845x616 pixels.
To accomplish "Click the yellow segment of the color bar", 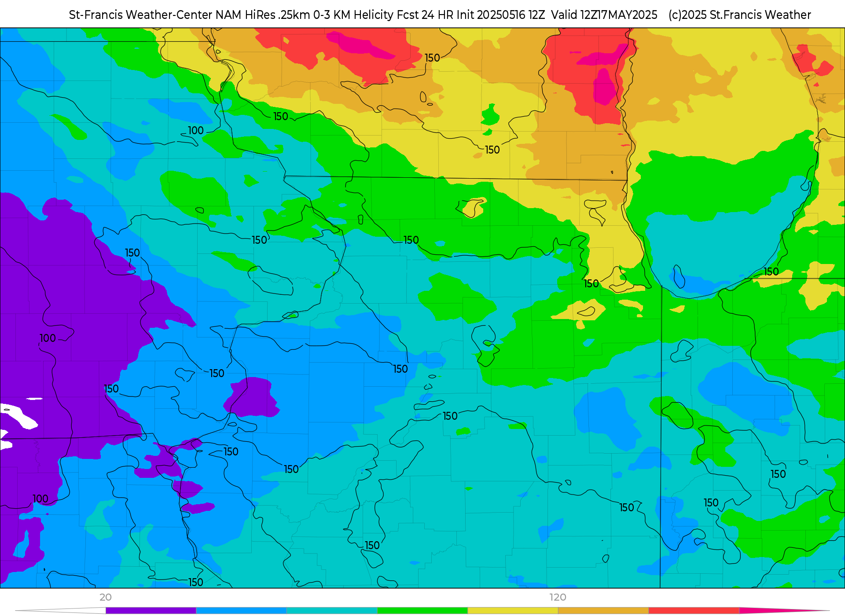I will point(513,610).
